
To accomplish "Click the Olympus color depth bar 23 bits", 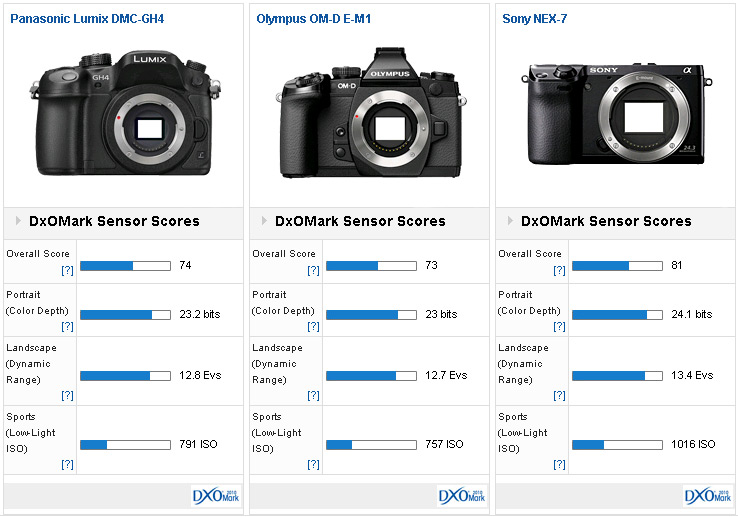I will [x=371, y=315].
